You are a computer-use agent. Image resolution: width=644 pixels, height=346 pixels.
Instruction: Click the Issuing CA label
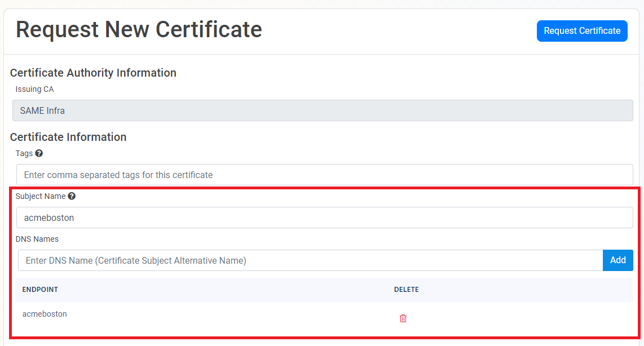[34, 89]
